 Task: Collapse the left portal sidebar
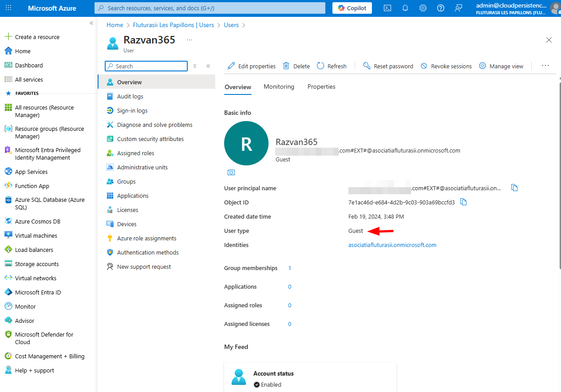coord(91,23)
